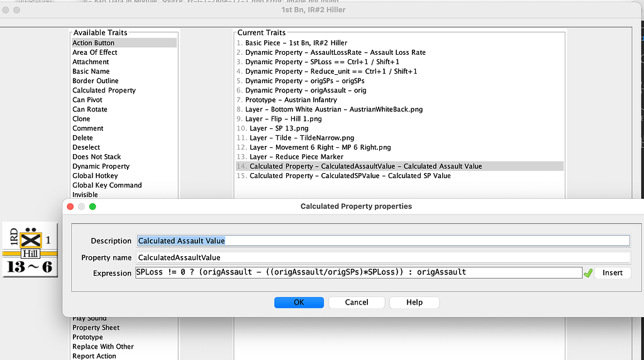Click the green expression validity checkmark
644x360 pixels.
click(588, 273)
